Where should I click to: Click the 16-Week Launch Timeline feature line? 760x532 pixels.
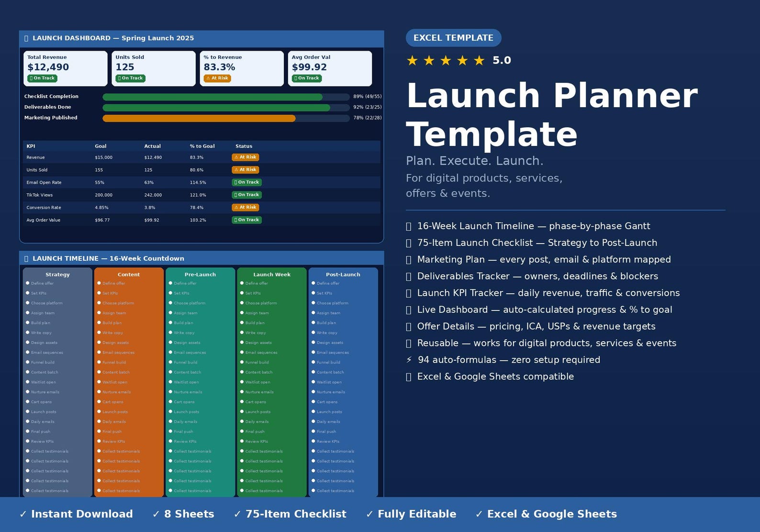(x=528, y=226)
